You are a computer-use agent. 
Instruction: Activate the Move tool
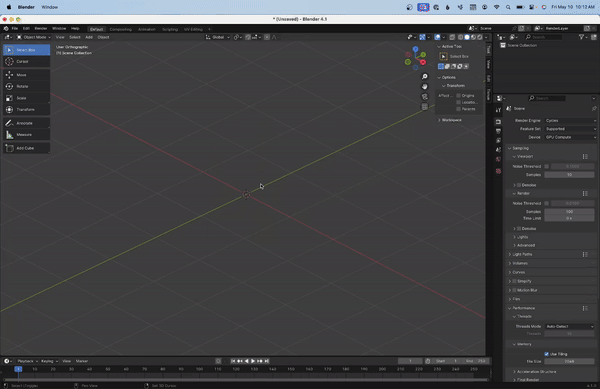tap(26, 75)
